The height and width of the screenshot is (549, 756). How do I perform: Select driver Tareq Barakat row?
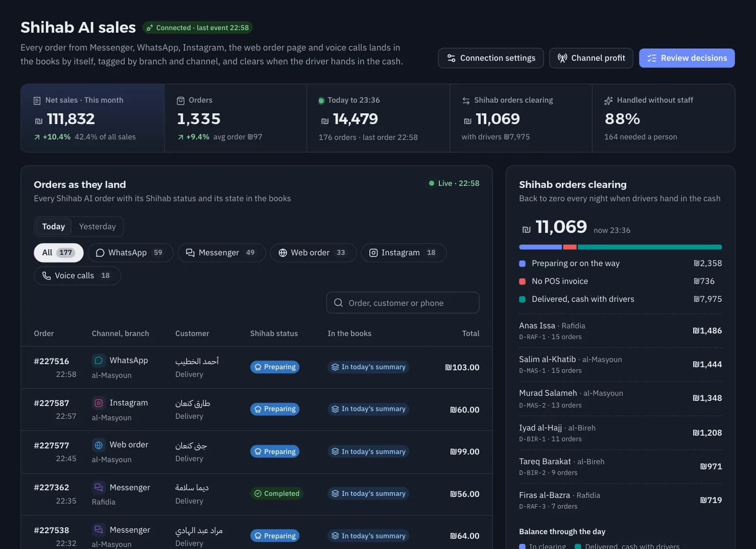click(621, 467)
